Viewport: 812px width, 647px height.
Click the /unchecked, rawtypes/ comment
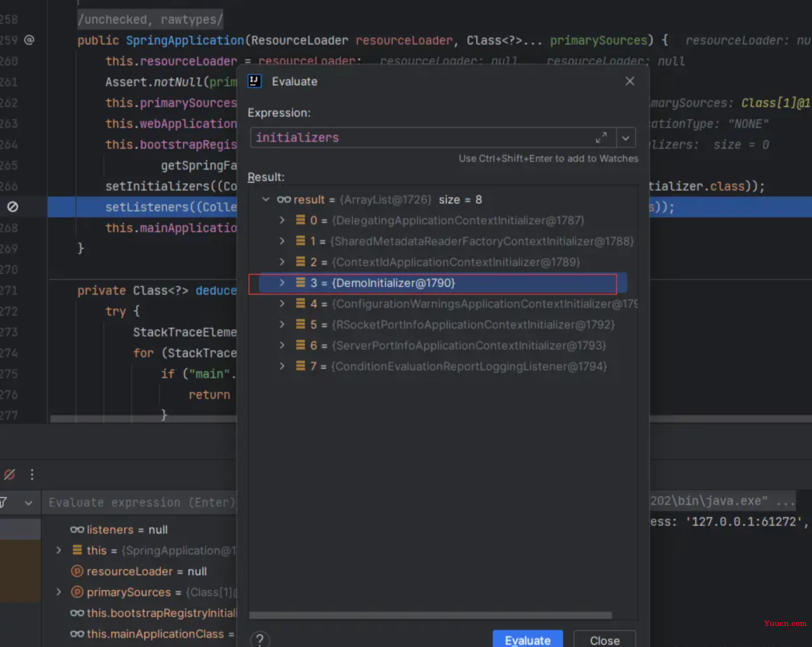coord(150,20)
